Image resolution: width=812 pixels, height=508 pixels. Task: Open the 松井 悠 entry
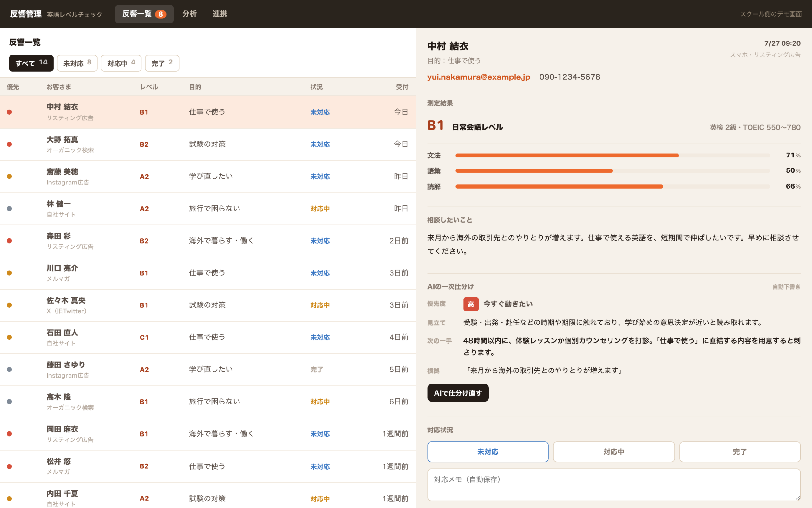208,466
